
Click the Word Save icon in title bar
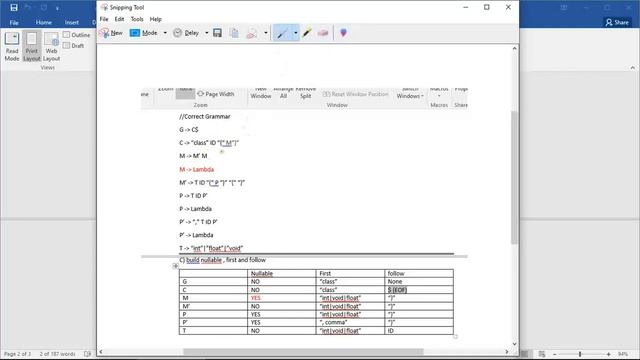(13, 7)
